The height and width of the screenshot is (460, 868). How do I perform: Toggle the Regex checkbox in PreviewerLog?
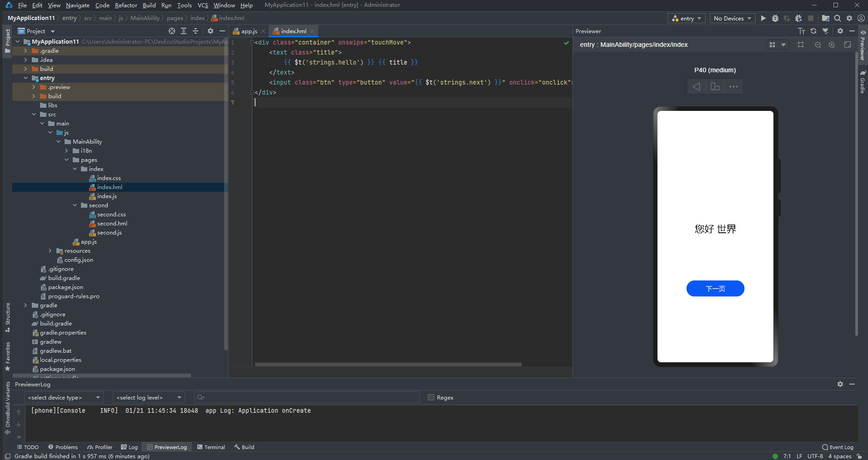coord(431,397)
